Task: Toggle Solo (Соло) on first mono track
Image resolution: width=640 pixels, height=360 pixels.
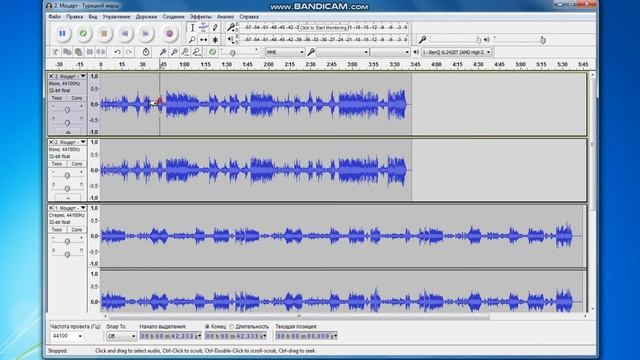Action: tap(77, 98)
